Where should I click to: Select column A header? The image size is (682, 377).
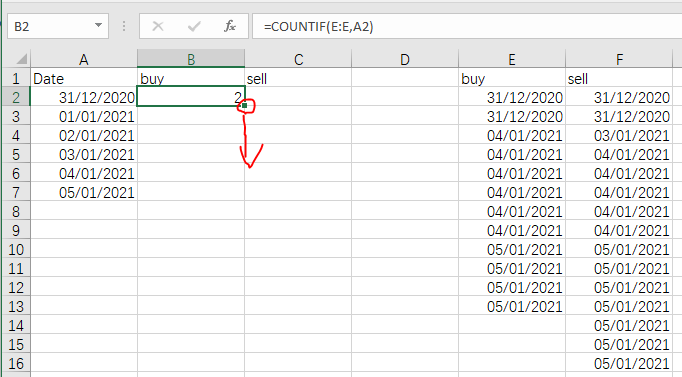[x=84, y=59]
